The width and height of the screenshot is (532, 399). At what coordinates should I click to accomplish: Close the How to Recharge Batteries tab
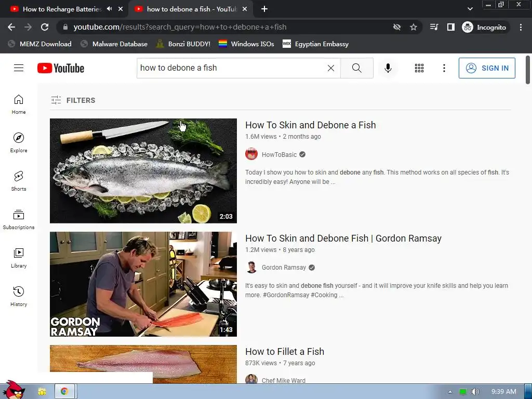click(121, 9)
